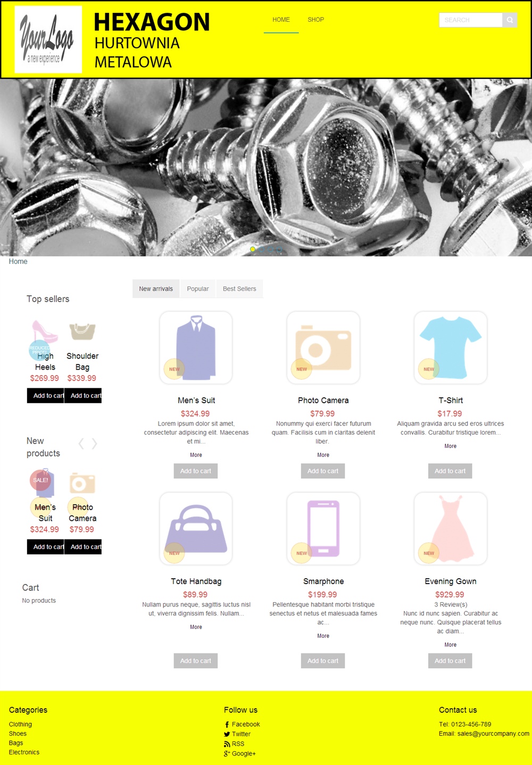Show previous New products with left chevron
Screen dimensions: 532x765
point(81,444)
